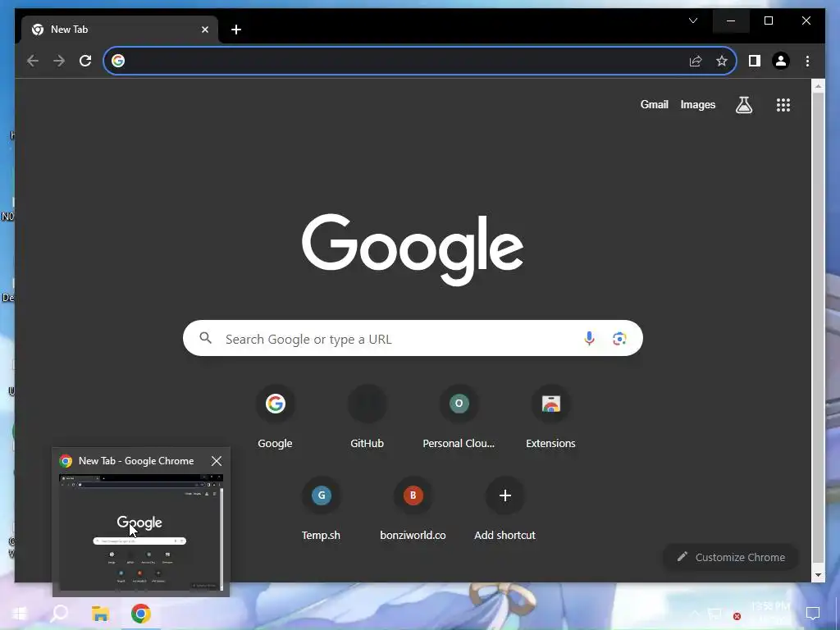Share this page using the share icon
Viewport: 840px width, 630px height.
pyautogui.click(x=696, y=61)
